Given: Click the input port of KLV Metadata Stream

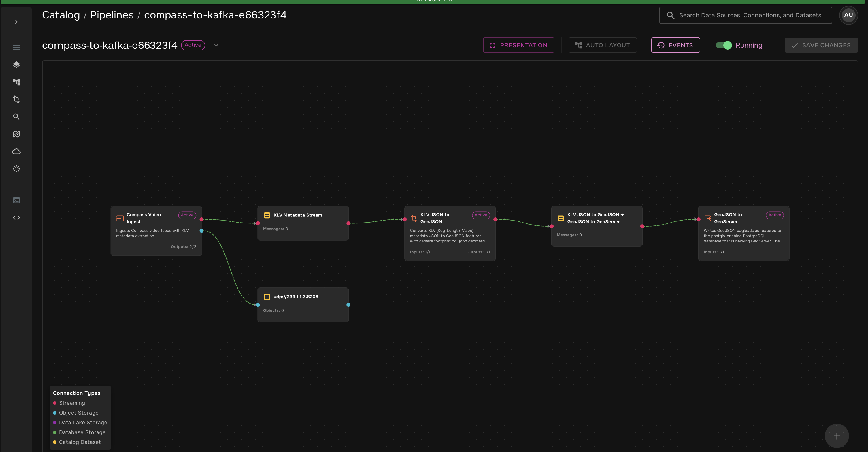Looking at the screenshot, I should (258, 223).
